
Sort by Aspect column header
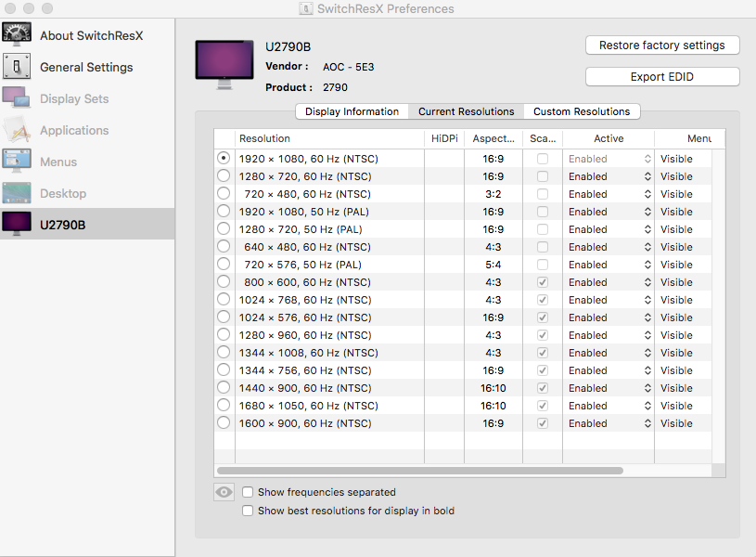point(493,138)
